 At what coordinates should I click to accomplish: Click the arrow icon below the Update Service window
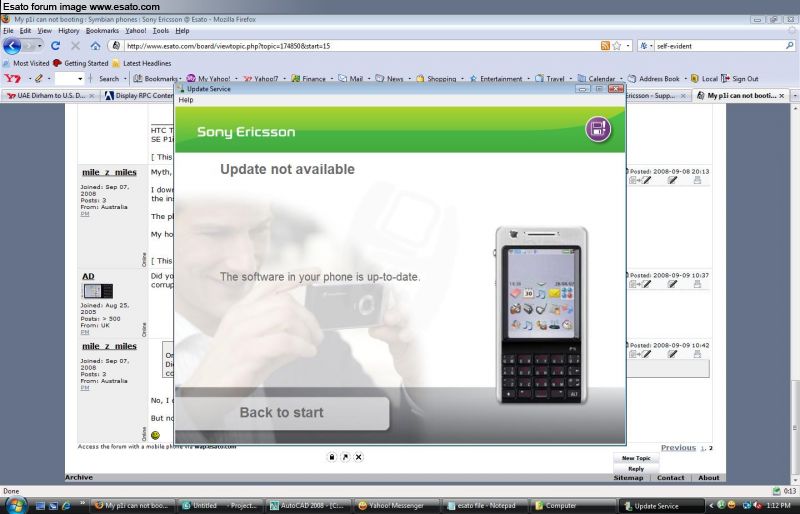345,457
